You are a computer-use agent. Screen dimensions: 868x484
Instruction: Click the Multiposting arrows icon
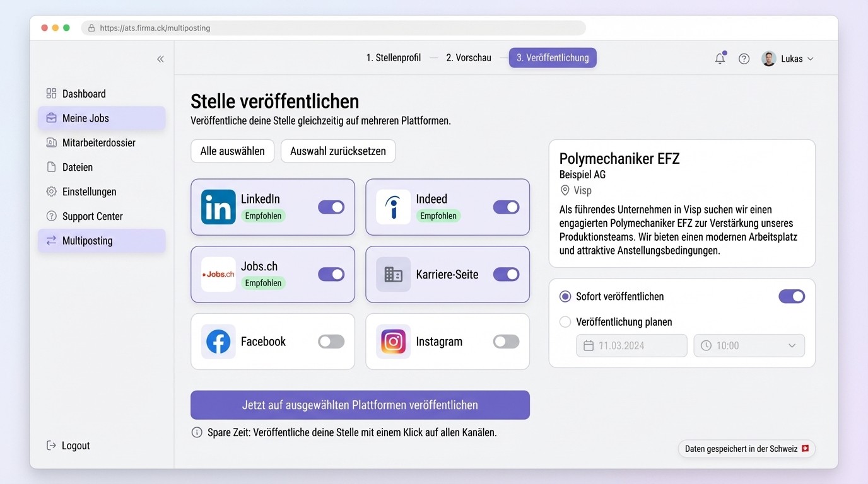pyautogui.click(x=51, y=240)
